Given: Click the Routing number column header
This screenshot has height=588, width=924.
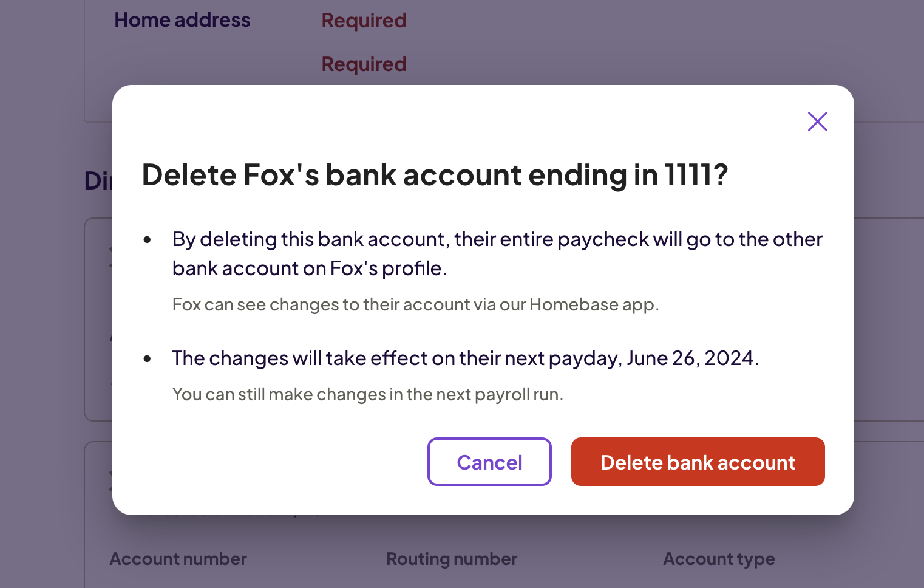Looking at the screenshot, I should (x=452, y=558).
